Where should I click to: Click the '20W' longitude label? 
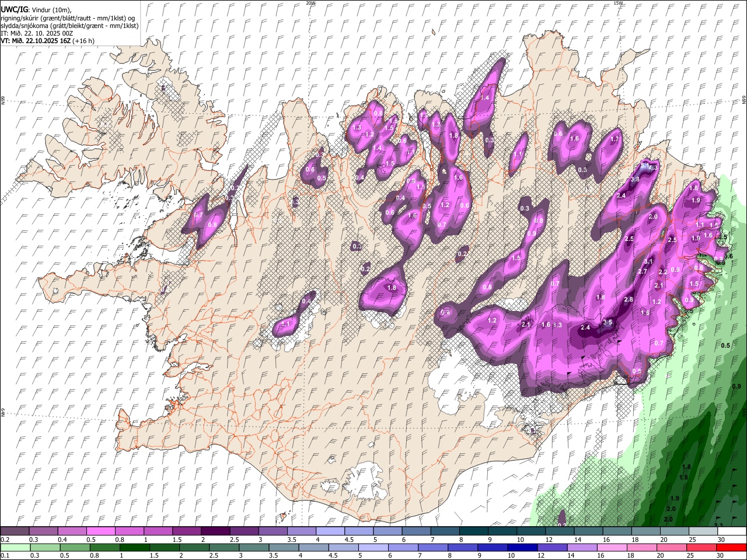click(310, 3)
